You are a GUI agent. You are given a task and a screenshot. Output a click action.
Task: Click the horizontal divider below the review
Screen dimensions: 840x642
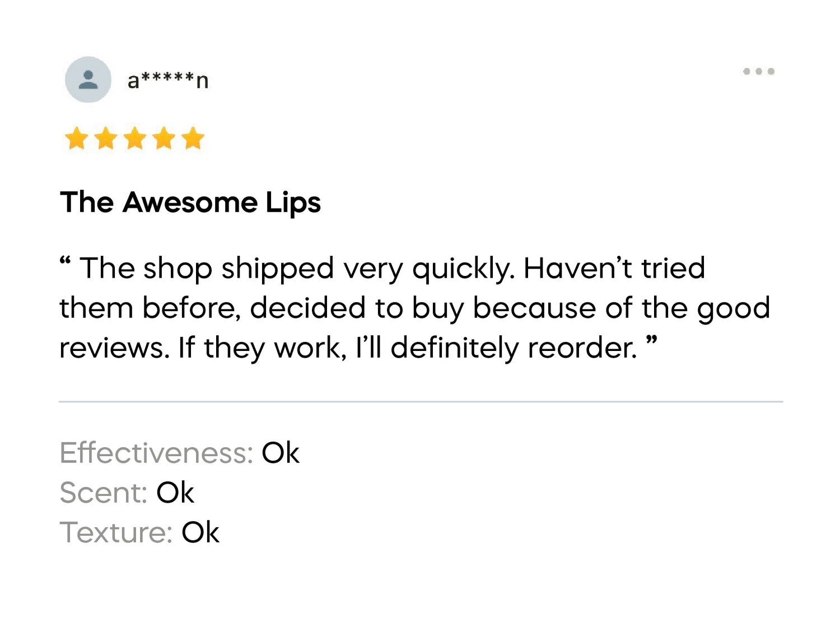coord(420,401)
